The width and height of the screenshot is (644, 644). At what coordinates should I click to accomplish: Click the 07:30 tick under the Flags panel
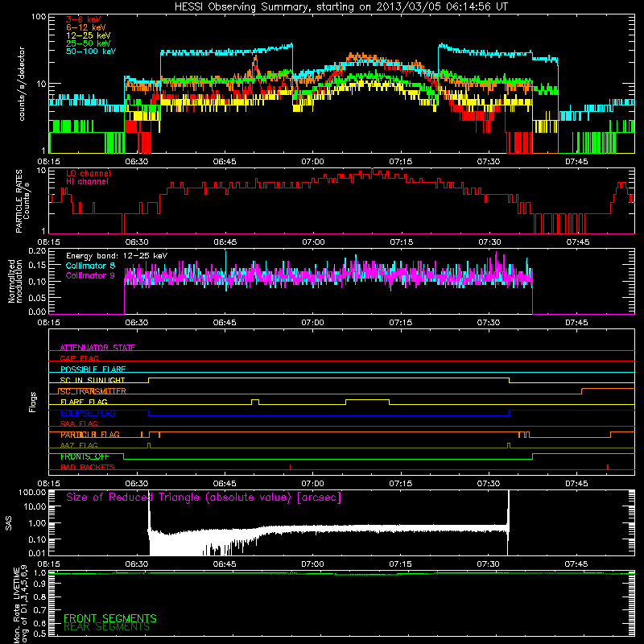coord(489,484)
